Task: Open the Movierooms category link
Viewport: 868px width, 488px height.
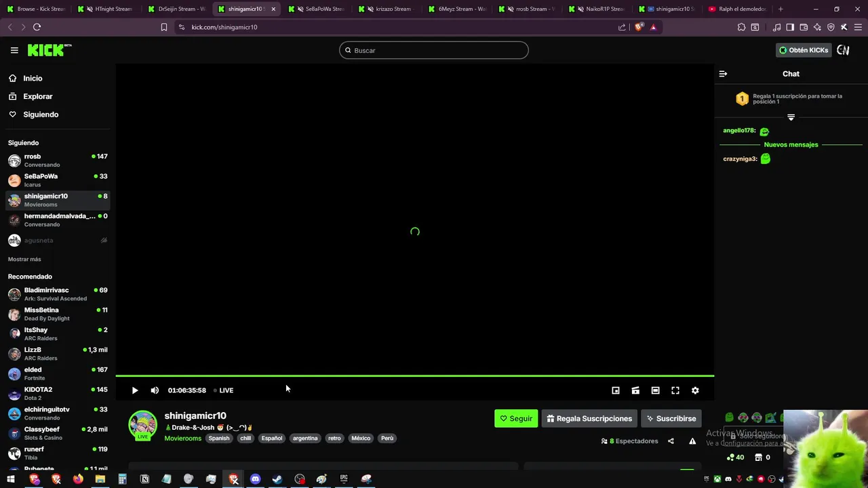Action: pyautogui.click(x=182, y=439)
